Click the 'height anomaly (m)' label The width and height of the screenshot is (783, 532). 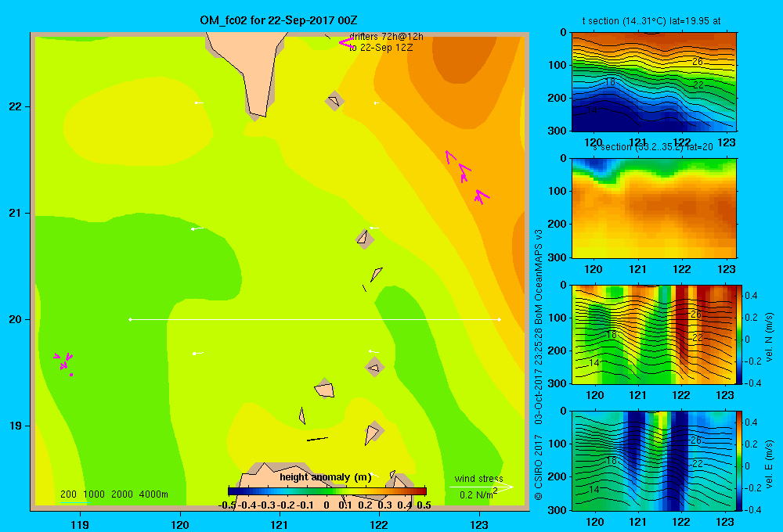click(326, 477)
